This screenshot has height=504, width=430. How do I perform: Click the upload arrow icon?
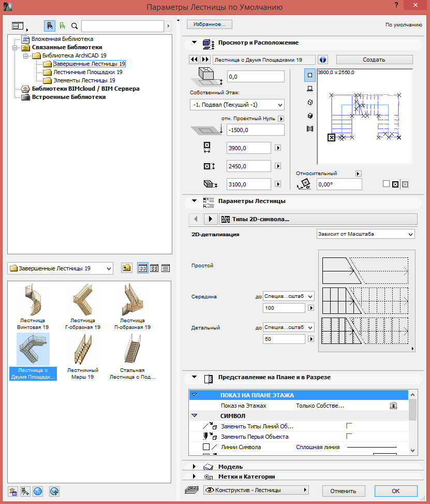click(x=54, y=491)
